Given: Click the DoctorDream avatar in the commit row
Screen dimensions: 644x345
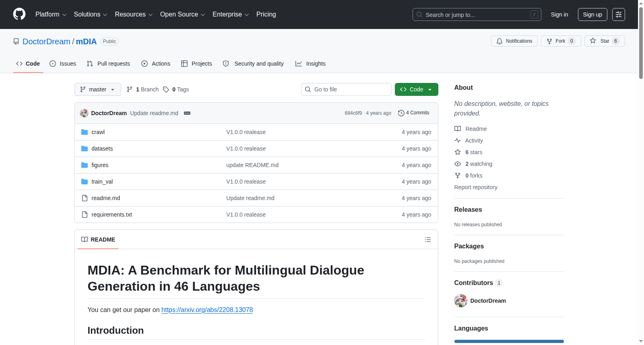Looking at the screenshot, I should pyautogui.click(x=84, y=113).
